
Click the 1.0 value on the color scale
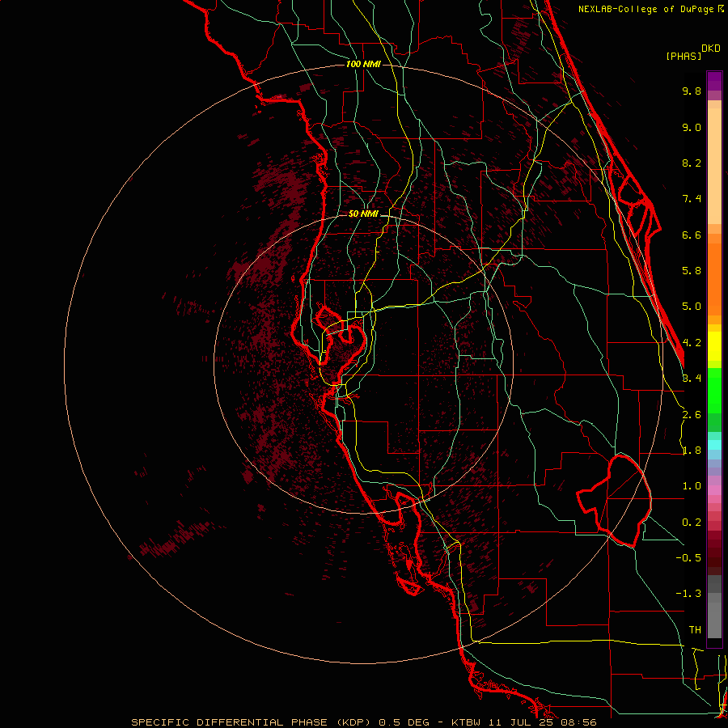coord(692,486)
